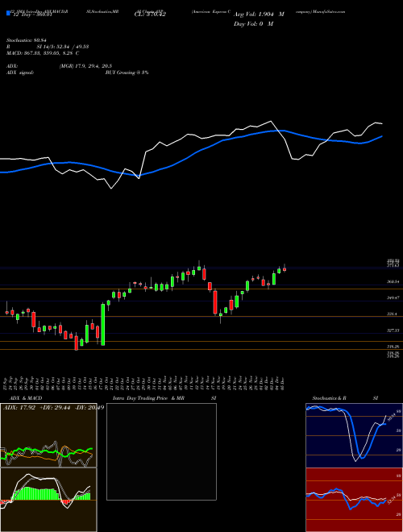
Task: Click the 349.47 price axis label
Action: pyautogui.click(x=393, y=297)
